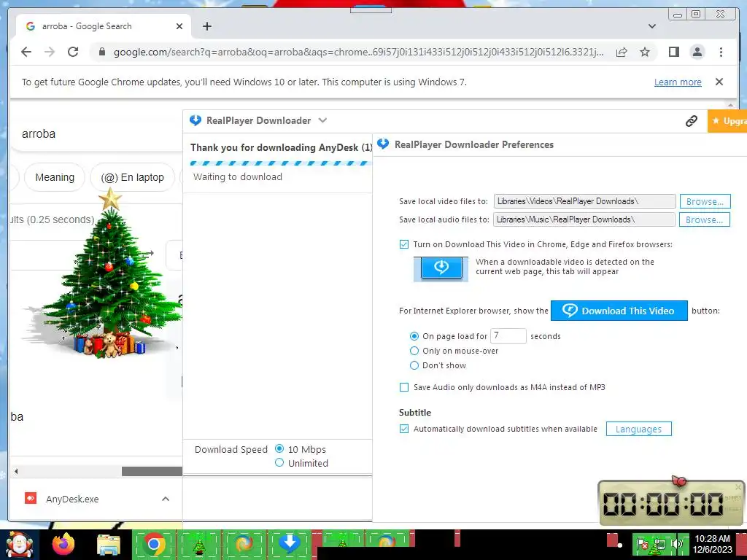Bookmark this page with star icon

click(645, 52)
